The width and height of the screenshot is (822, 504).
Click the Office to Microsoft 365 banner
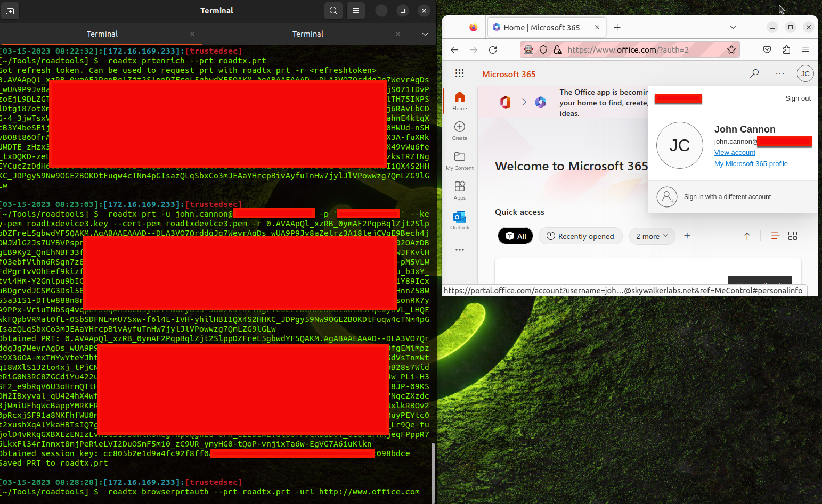coord(563,102)
